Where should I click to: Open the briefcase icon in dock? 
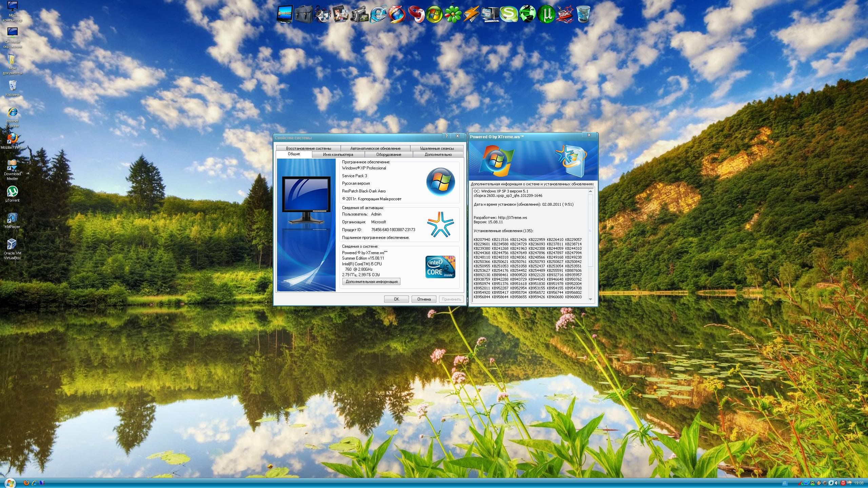(303, 14)
